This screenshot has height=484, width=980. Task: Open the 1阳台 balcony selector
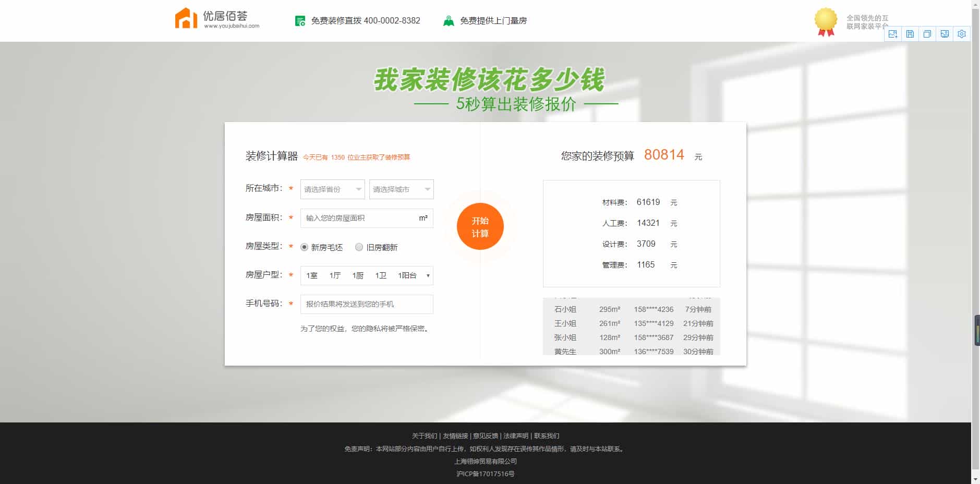(x=407, y=275)
